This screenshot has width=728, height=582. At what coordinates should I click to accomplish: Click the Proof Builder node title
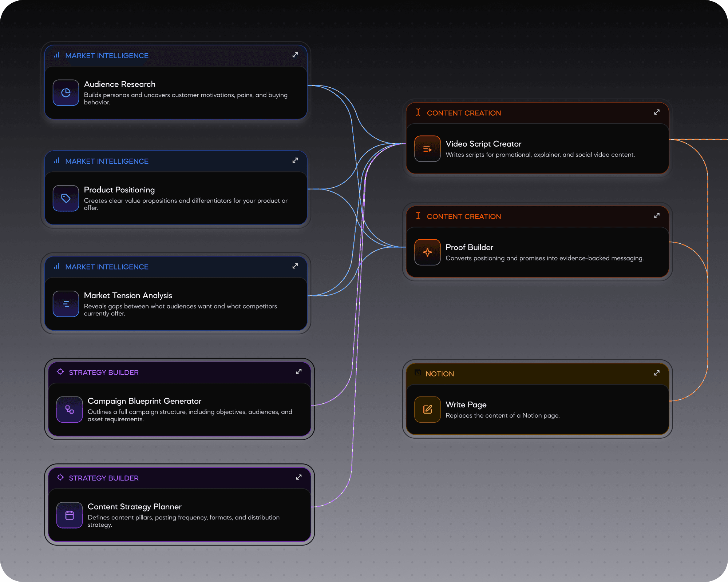tap(469, 247)
